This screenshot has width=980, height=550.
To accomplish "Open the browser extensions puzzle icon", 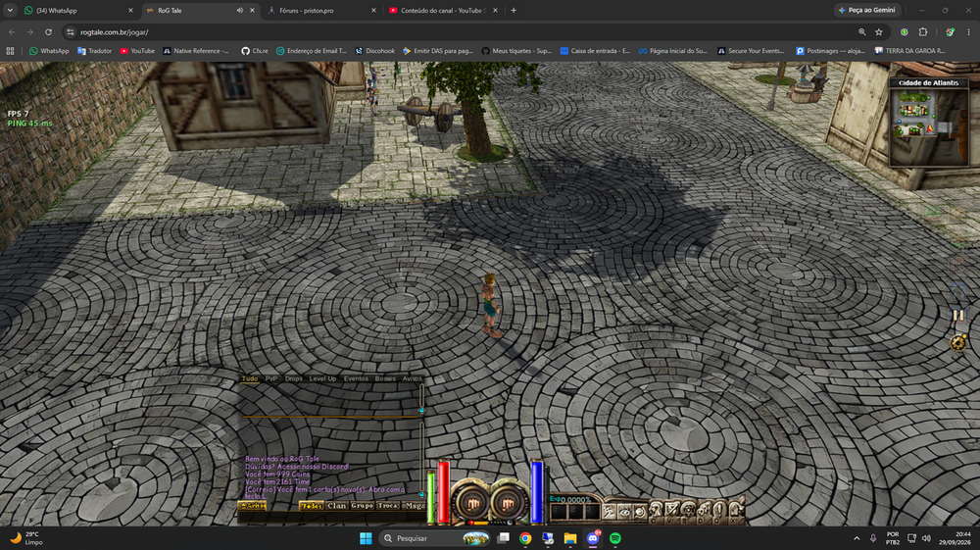I will (923, 32).
